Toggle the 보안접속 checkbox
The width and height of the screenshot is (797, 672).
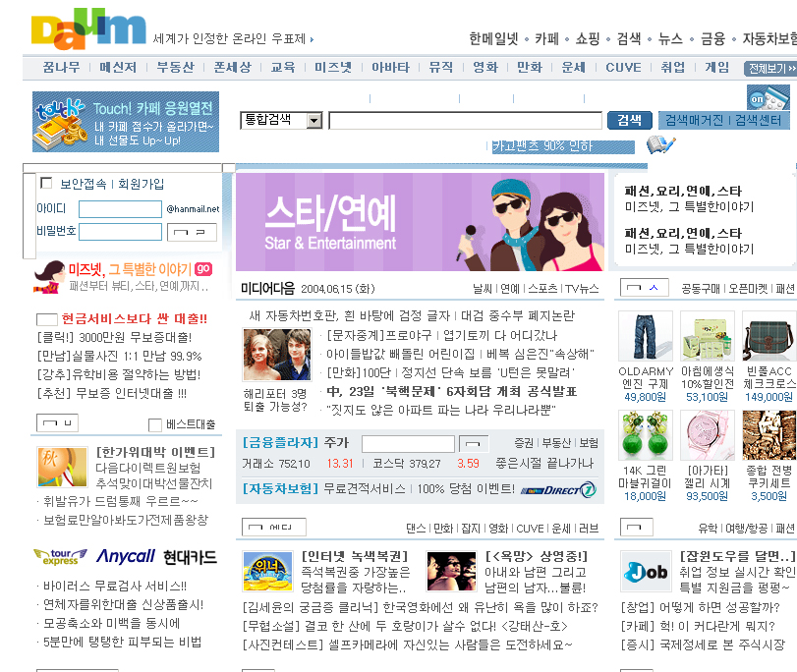click(x=46, y=183)
